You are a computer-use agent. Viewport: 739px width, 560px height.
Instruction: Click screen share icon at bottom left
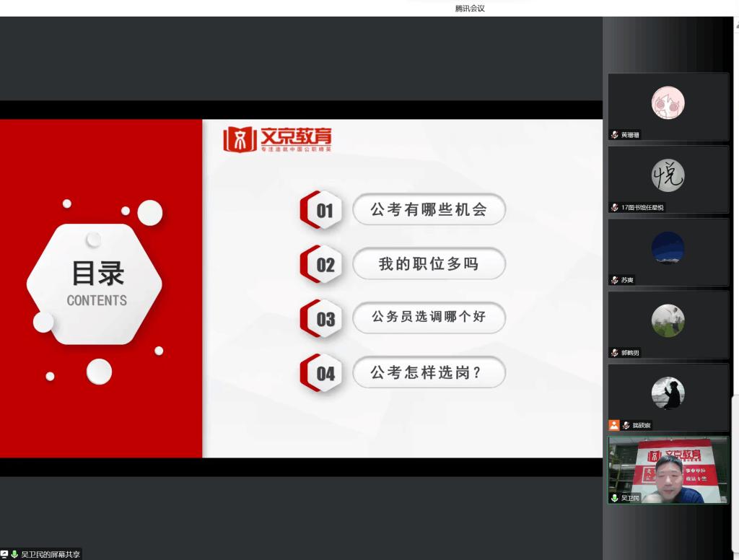pyautogui.click(x=4, y=554)
